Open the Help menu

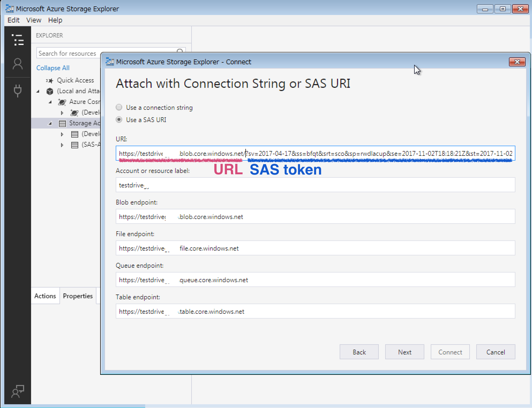[55, 20]
